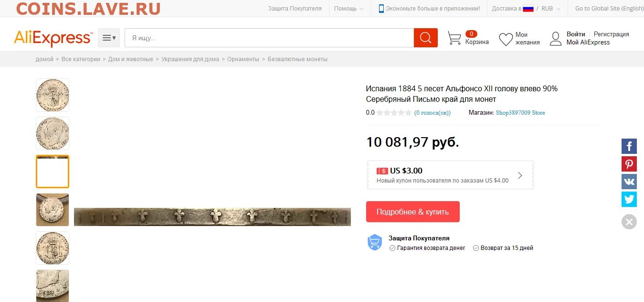644x302 pixels.
Task: Go to Защита Покупателя top menu item
Action: [x=295, y=9]
